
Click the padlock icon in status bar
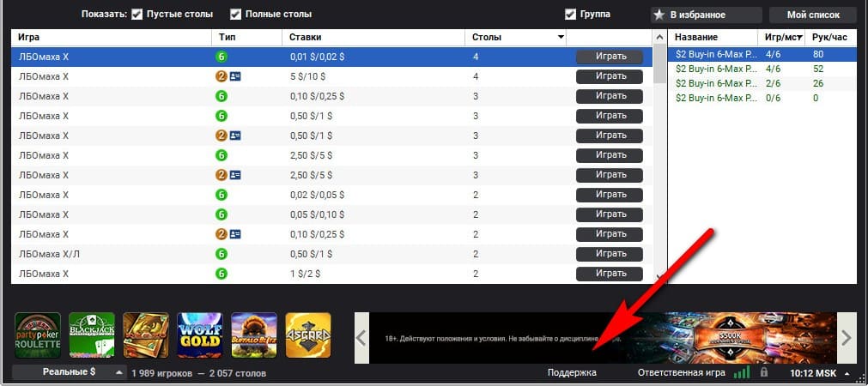point(764,372)
